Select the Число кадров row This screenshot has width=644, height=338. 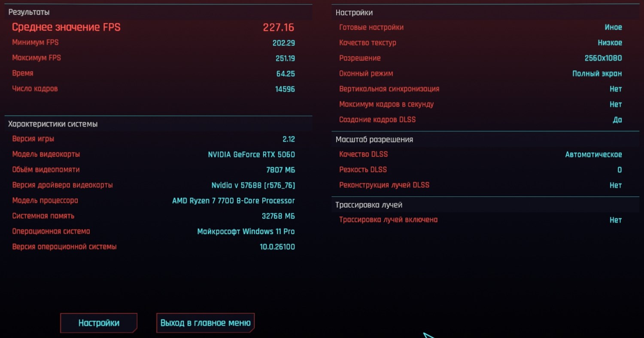[x=153, y=89]
